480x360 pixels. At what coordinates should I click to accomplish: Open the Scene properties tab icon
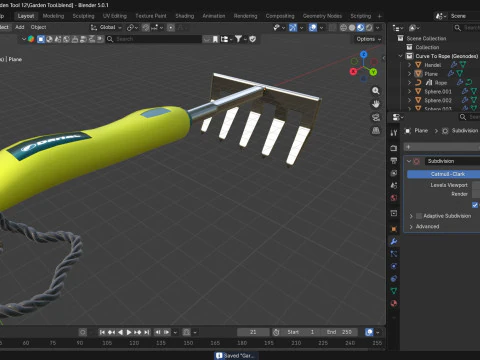click(394, 185)
